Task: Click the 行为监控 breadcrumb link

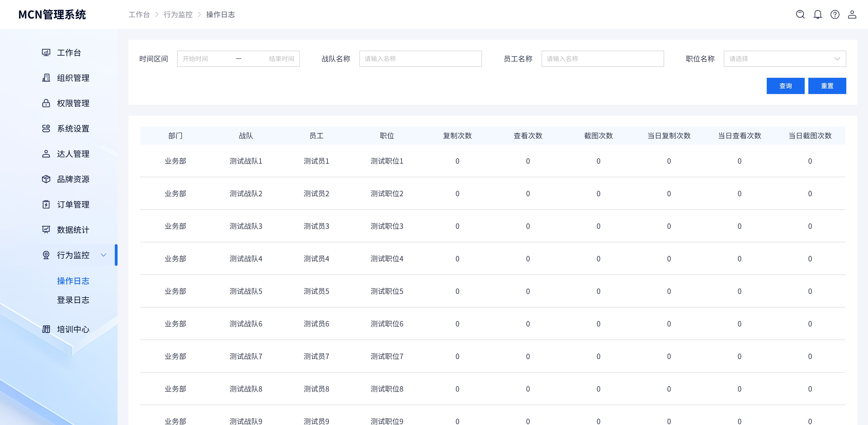Action: pos(178,14)
